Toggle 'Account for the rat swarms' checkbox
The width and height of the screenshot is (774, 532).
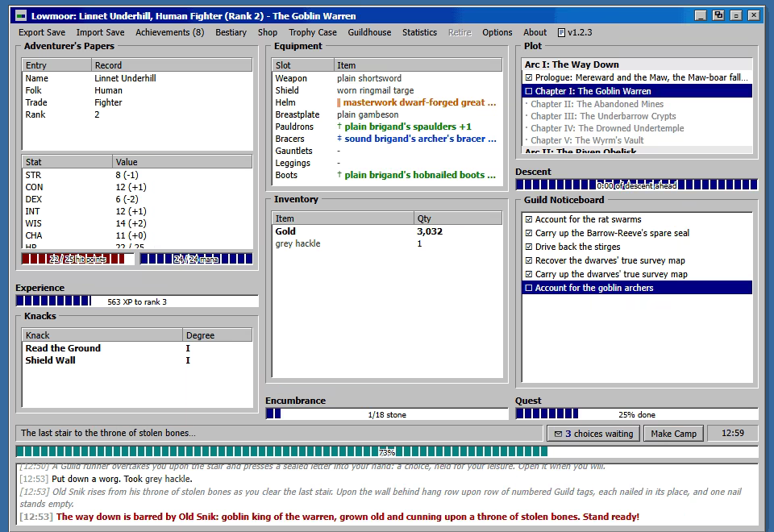click(529, 219)
